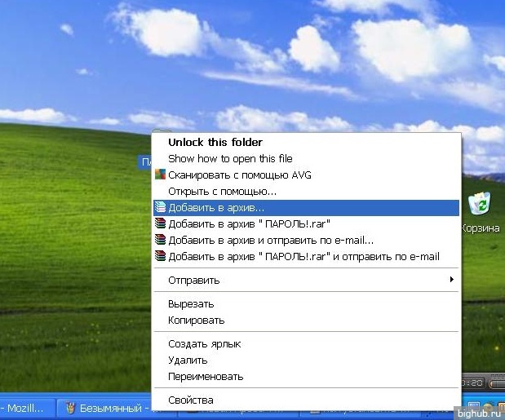Choose 'Открыть с помощью...' menu entry

222,191
